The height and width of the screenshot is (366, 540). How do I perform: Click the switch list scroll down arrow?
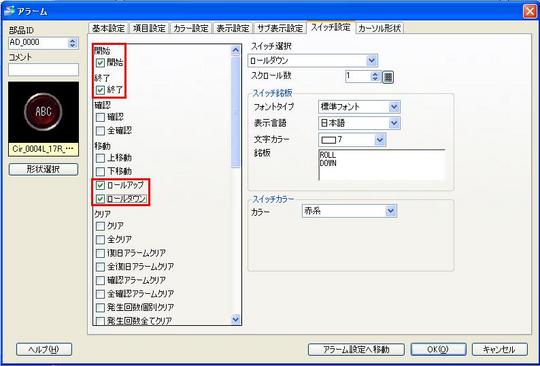pyautogui.click(x=236, y=319)
